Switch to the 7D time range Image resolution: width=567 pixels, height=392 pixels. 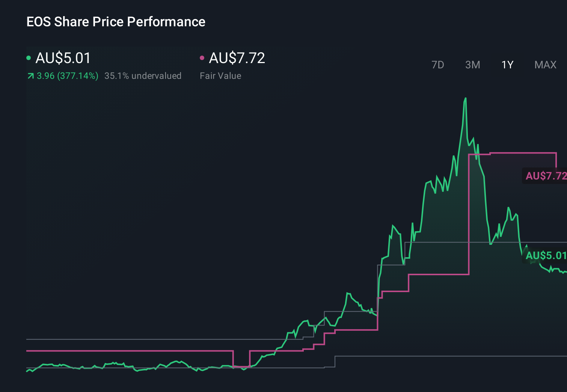(x=438, y=65)
